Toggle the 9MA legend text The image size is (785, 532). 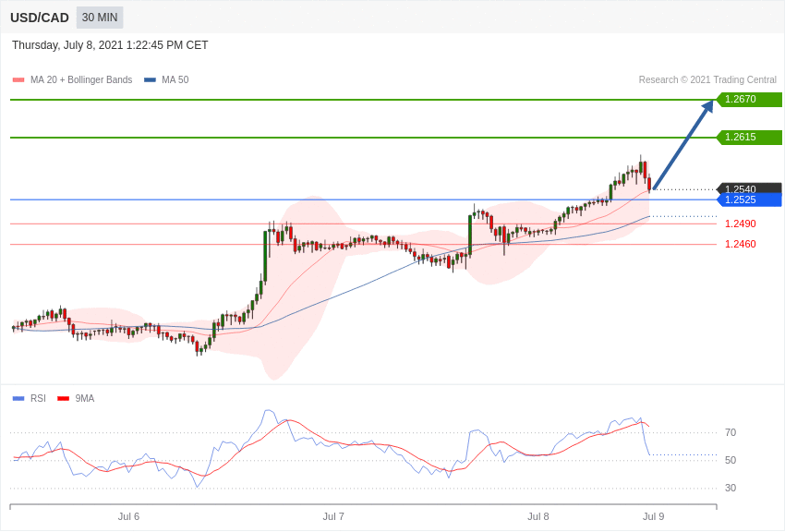click(85, 399)
